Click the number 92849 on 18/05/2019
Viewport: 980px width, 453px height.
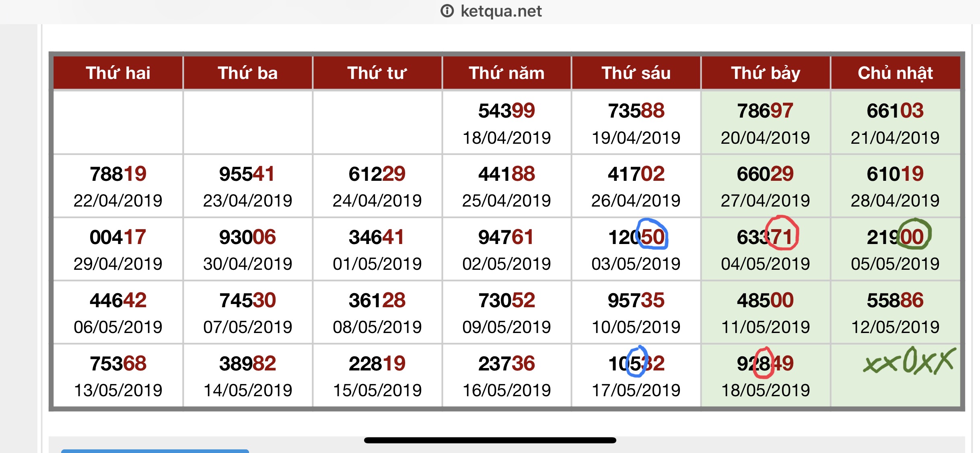765,364
